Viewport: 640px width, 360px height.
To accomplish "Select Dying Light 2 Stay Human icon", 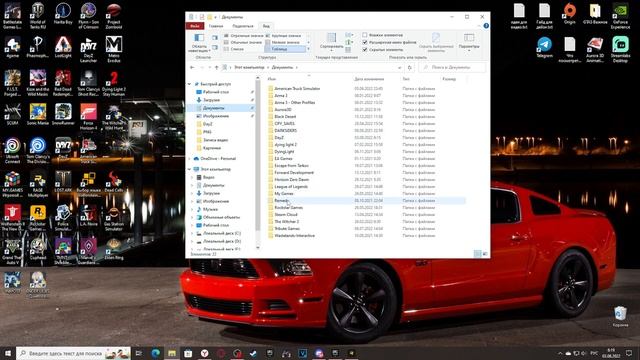I will click(x=114, y=83).
